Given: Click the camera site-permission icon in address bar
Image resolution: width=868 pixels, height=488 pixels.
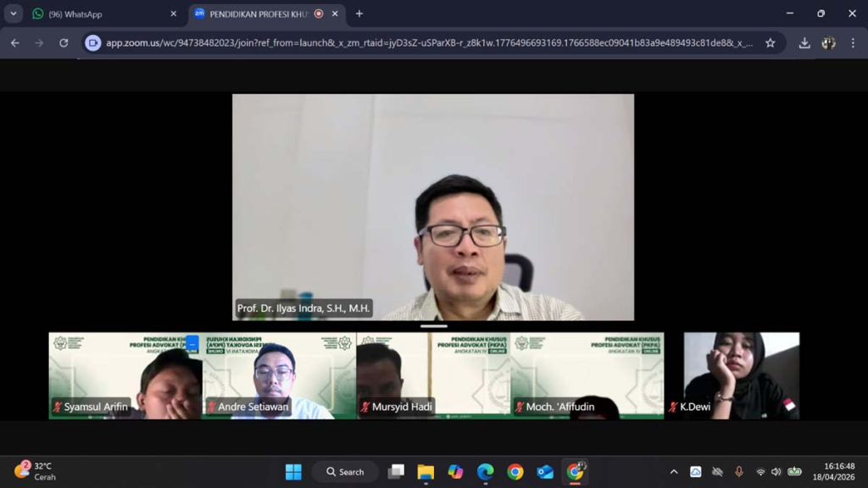Looking at the screenshot, I should pos(93,43).
